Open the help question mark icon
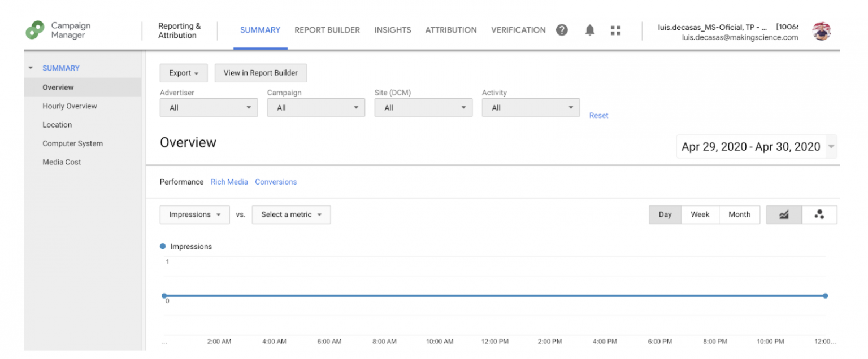Image resolution: width=868 pixels, height=359 pixels. pyautogui.click(x=562, y=30)
